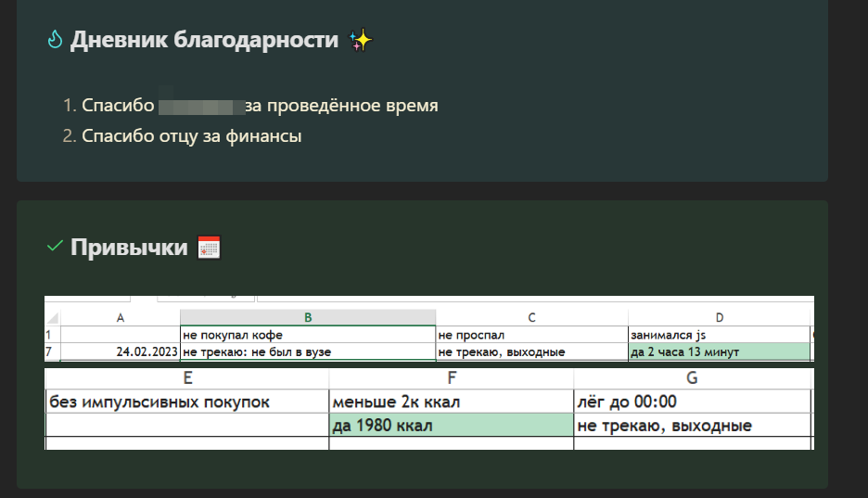Image resolution: width=868 pixels, height=498 pixels.
Task: Click the cell занимался js
Action: (x=719, y=335)
